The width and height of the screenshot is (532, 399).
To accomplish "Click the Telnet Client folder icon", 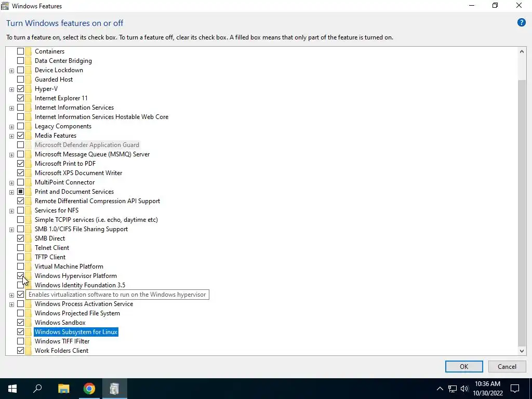I will (28, 248).
